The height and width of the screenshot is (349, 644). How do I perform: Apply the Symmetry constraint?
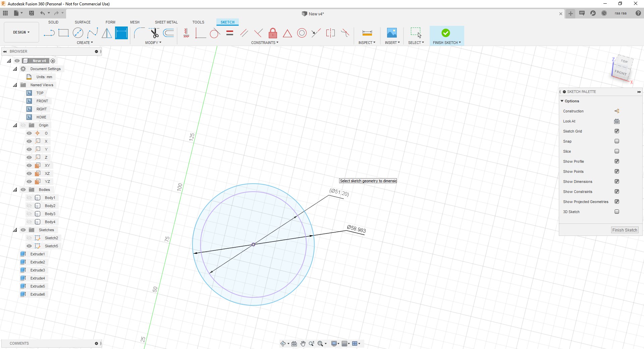(330, 33)
